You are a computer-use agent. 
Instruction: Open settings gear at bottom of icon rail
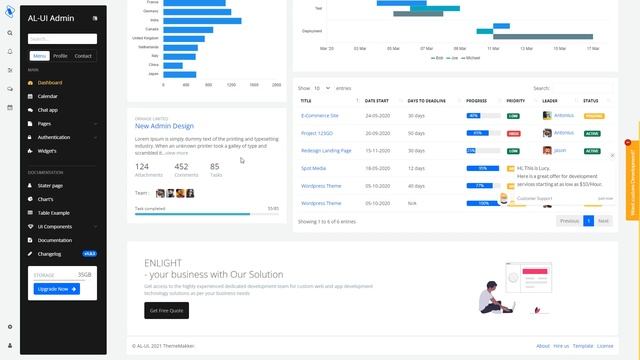coord(10,327)
